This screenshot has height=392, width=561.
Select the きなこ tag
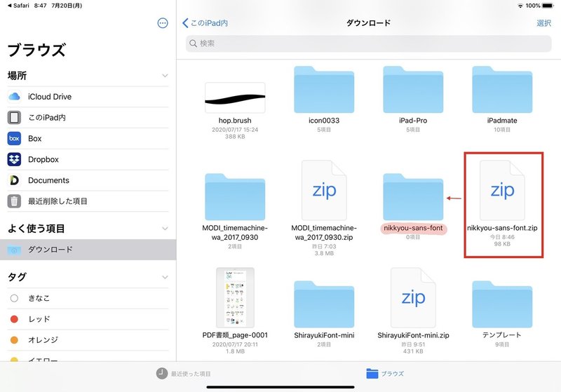[88, 298]
